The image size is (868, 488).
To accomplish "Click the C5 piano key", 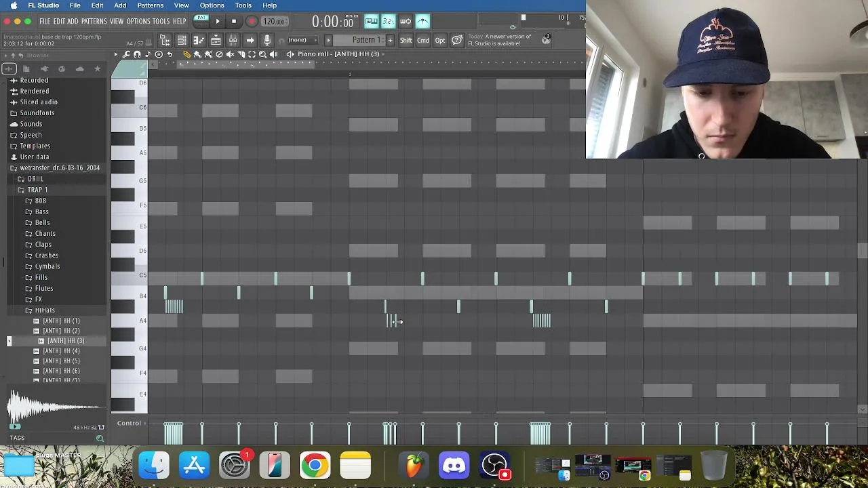I will pyautogui.click(x=129, y=275).
